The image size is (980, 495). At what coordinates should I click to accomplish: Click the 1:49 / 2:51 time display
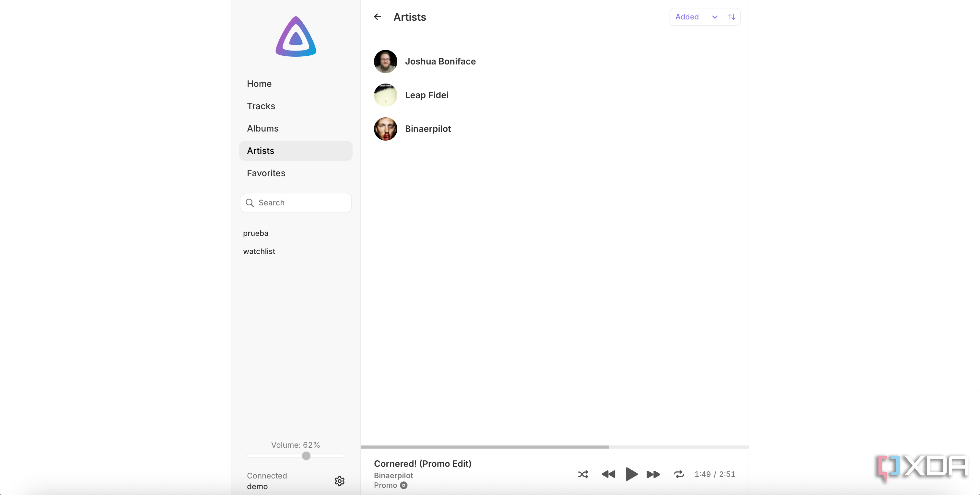[715, 474]
